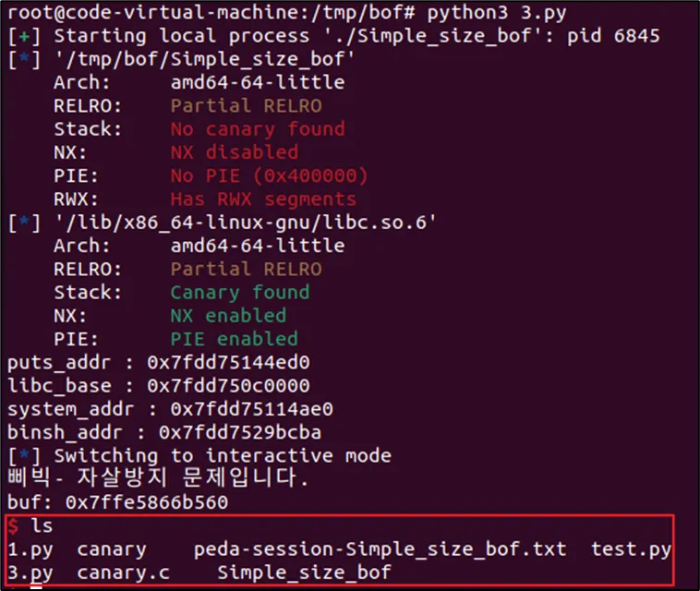Click the "No PIE (0x400000)" text
Image resolution: width=700 pixels, height=591 pixels.
coord(269,175)
